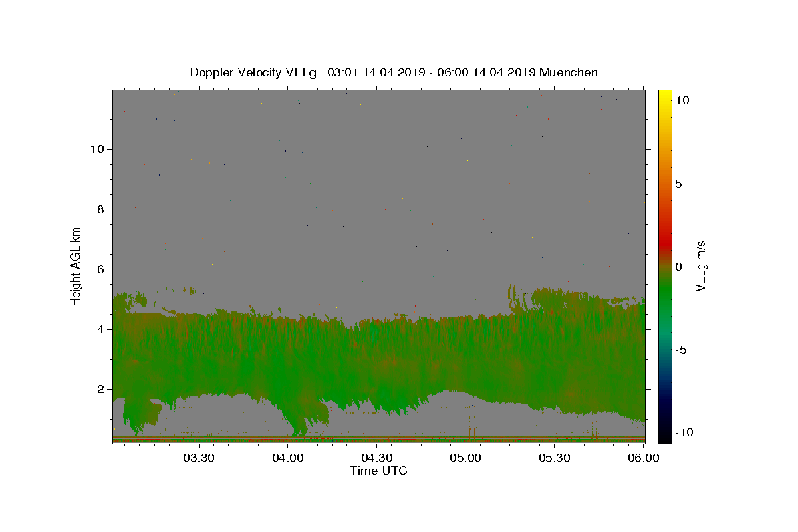Screen dimensions: 798x532
Task: Click the height tick label 4
Action: coord(100,329)
